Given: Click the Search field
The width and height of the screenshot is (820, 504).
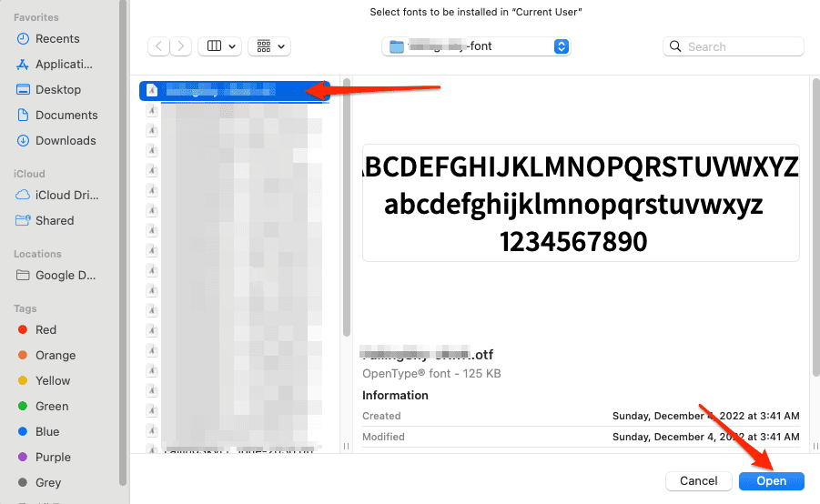Looking at the screenshot, I should point(734,46).
